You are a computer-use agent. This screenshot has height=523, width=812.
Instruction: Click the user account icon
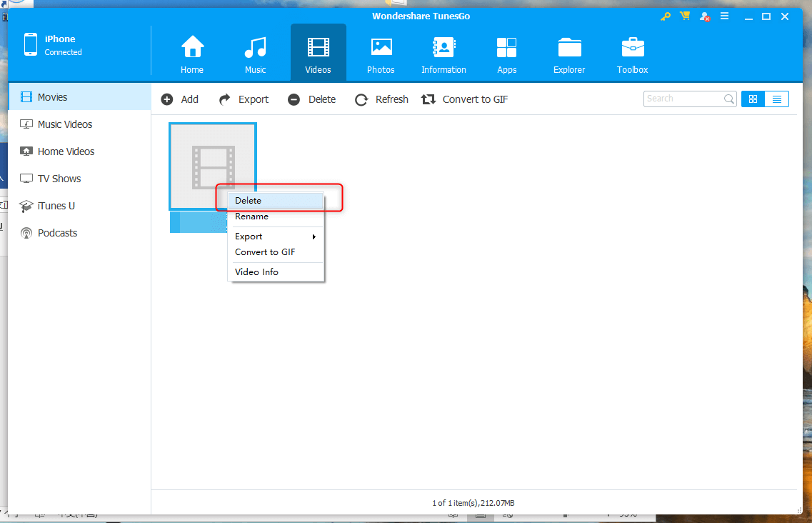(704, 16)
